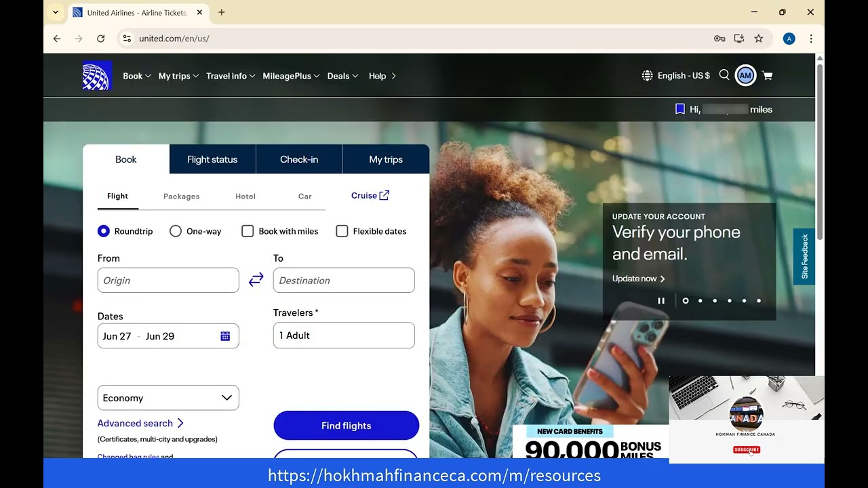The image size is (868, 488).
Task: Bookmark this page with star icon
Action: (759, 39)
